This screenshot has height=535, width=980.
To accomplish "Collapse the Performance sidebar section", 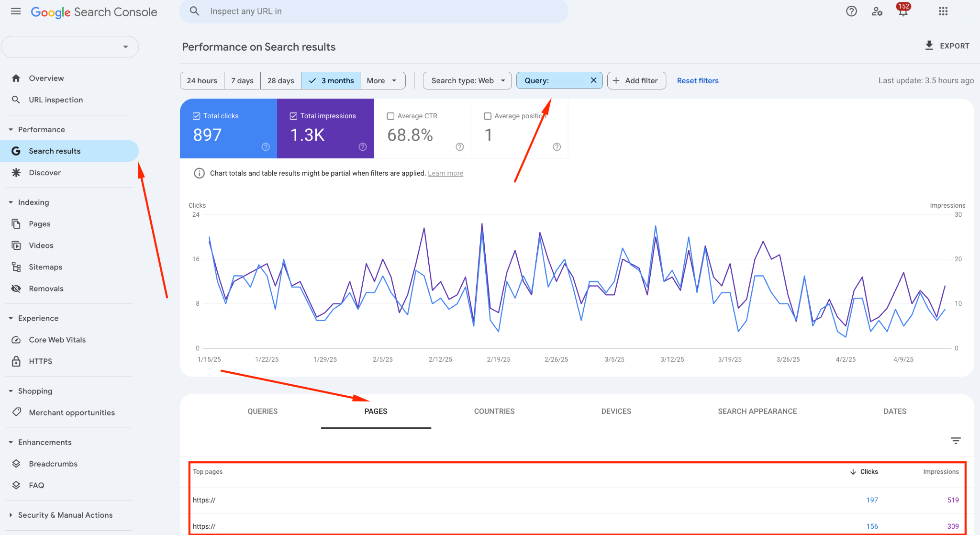I will pos(11,129).
